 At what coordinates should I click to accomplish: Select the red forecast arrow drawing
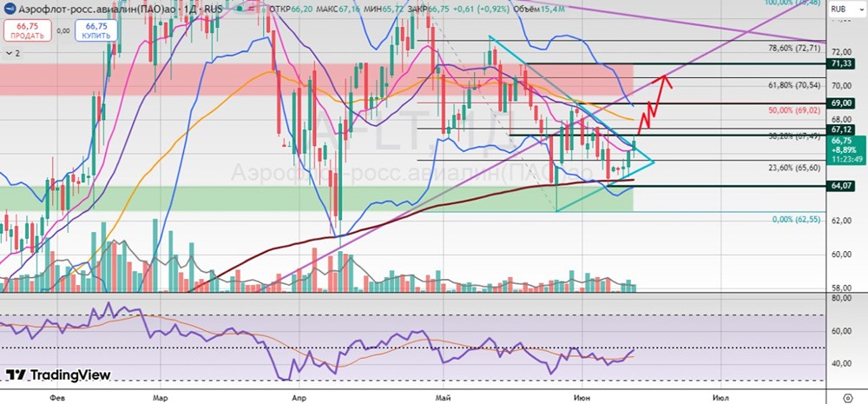(655, 103)
